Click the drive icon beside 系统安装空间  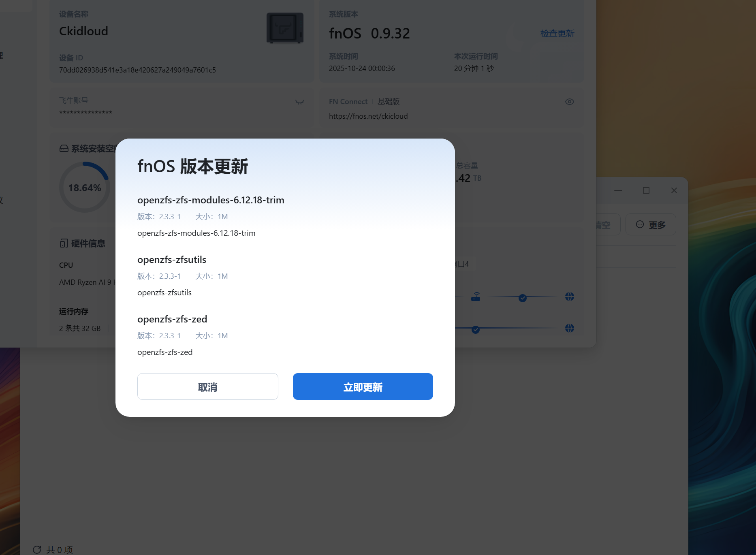click(x=64, y=148)
